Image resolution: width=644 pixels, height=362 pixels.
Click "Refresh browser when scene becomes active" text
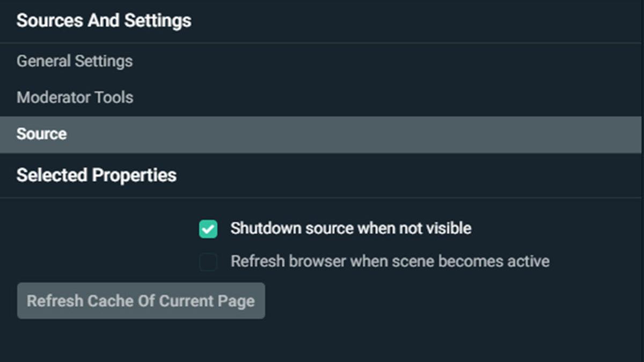pos(390,262)
